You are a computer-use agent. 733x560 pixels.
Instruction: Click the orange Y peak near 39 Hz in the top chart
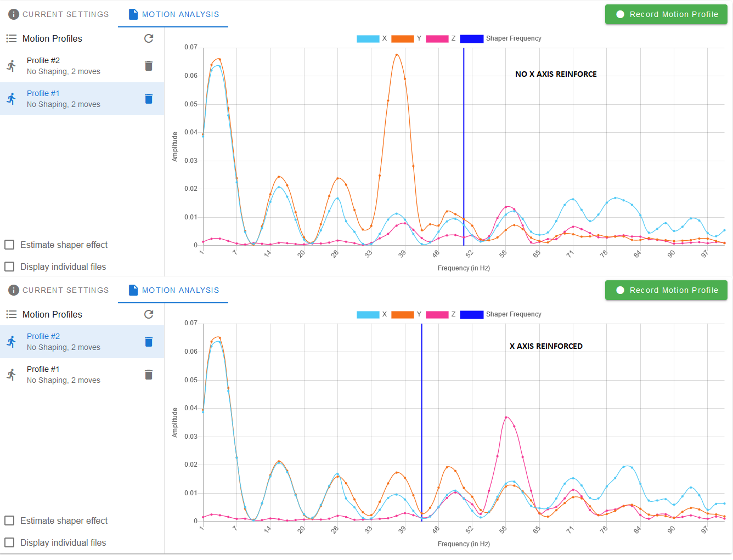point(397,55)
